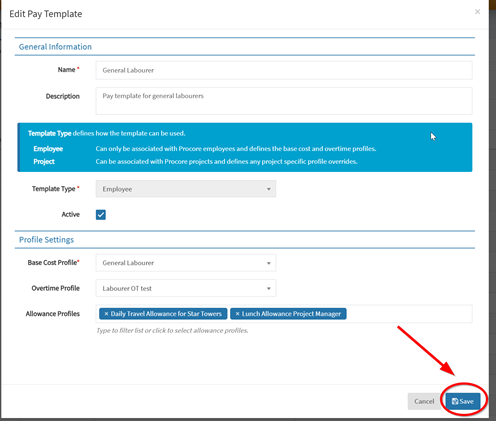Viewport: 496px width, 421px height.
Task: Save the pay template
Action: point(463,401)
